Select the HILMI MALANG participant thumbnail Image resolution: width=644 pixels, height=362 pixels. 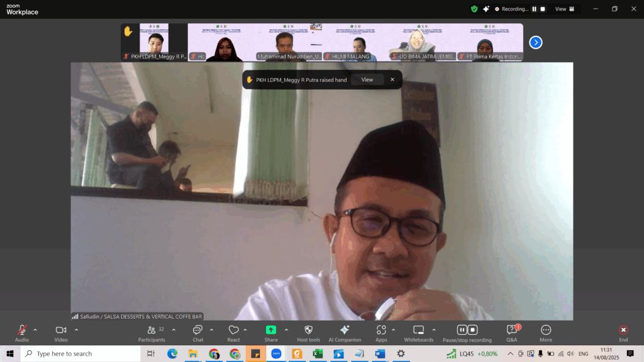point(350,43)
